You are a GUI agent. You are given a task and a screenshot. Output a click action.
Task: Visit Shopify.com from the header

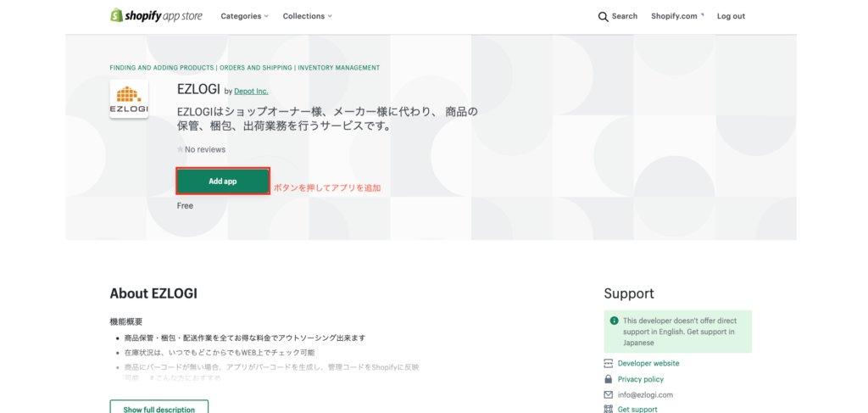(x=676, y=16)
